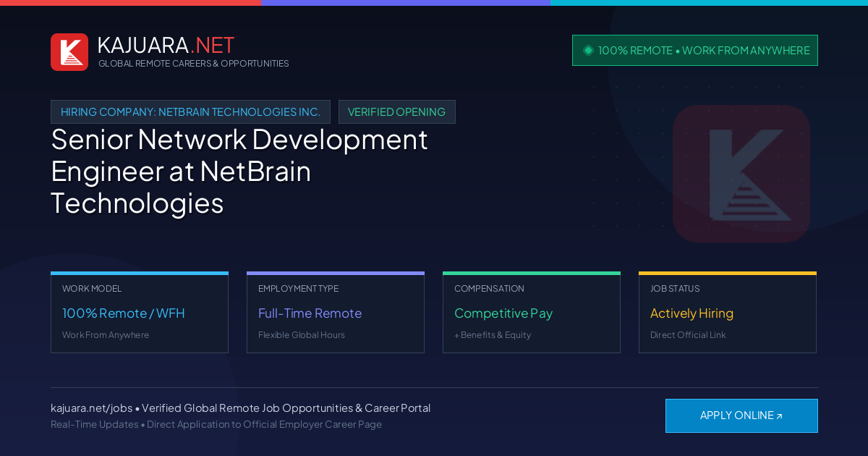Open the KAJUARA.NET site title
The width and height of the screenshot is (868, 456).
click(x=166, y=45)
